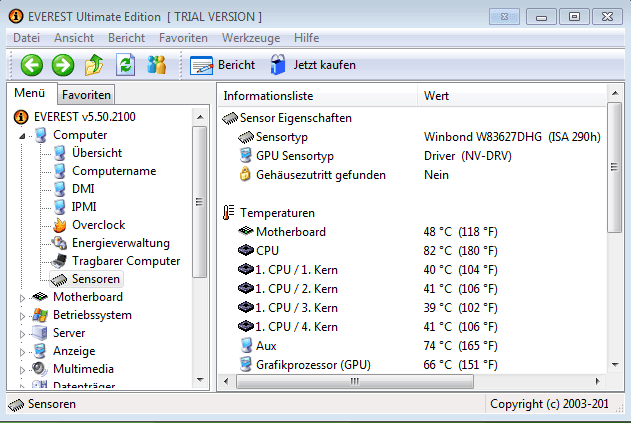The width and height of the screenshot is (631, 423).
Task: Select the '1. CPU / 1. Kern' row
Action: point(412,270)
